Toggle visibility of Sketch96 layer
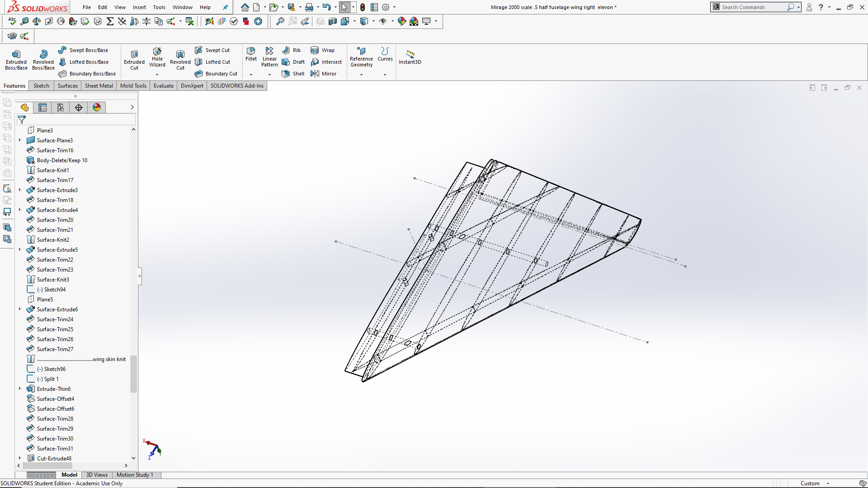Screen dimensions: 868x488 [x=32, y=368]
